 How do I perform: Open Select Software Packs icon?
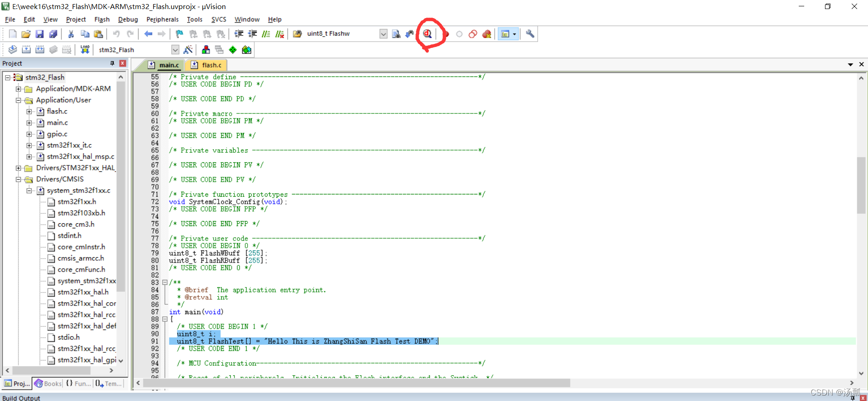coord(247,50)
